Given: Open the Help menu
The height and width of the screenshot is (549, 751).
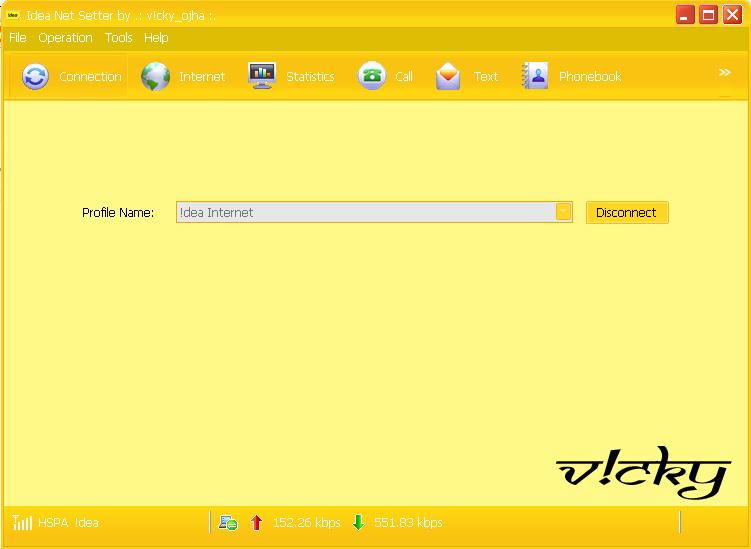Looking at the screenshot, I should point(156,38).
